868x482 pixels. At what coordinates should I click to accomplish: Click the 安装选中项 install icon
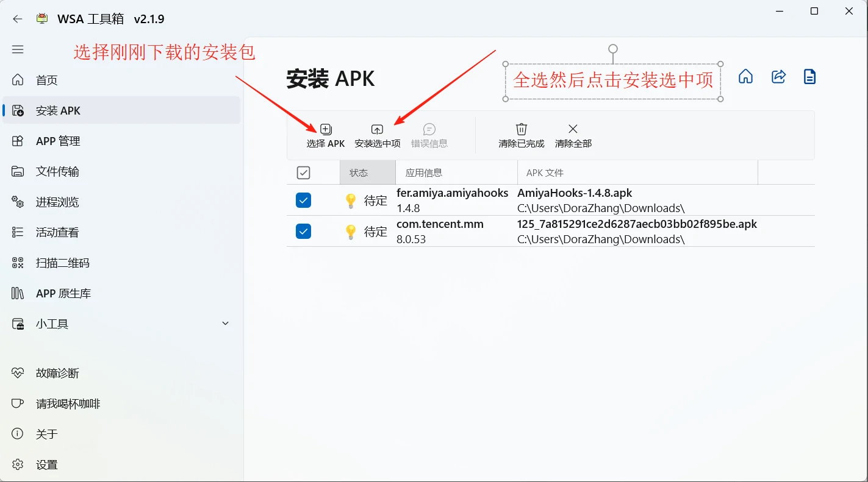pos(377,129)
